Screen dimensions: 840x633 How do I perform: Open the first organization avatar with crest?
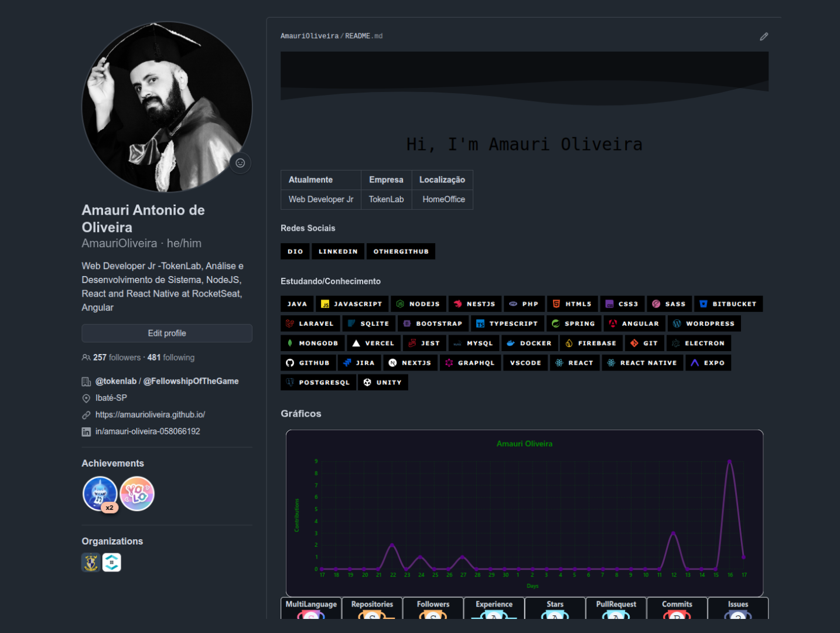point(91,562)
